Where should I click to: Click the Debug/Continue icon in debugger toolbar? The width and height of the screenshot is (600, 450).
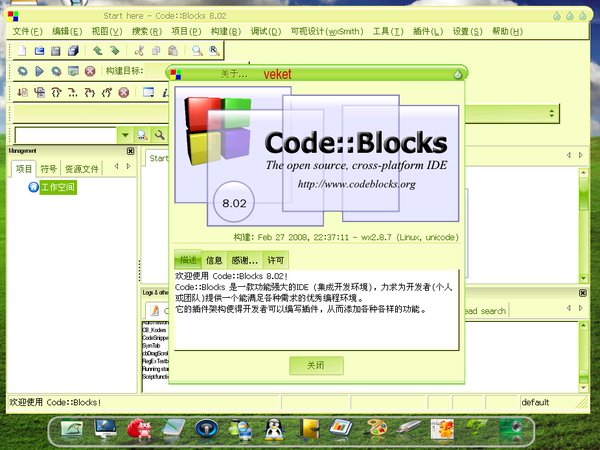[x=22, y=92]
